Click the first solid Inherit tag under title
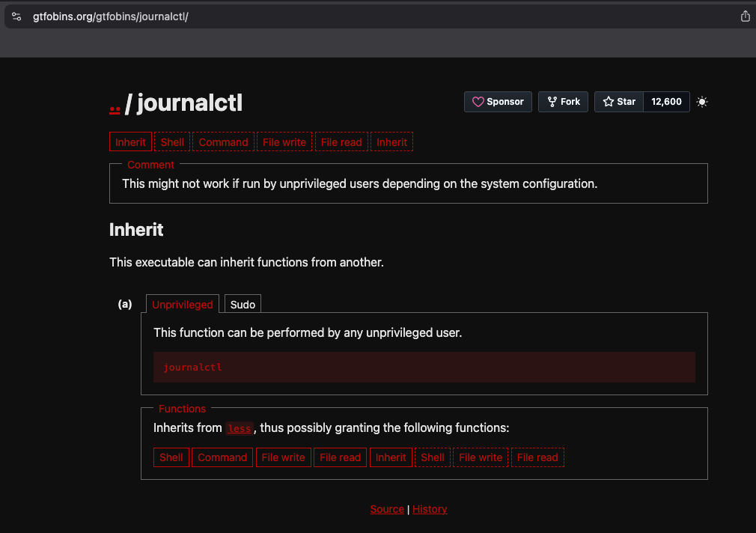This screenshot has height=533, width=756. click(131, 142)
